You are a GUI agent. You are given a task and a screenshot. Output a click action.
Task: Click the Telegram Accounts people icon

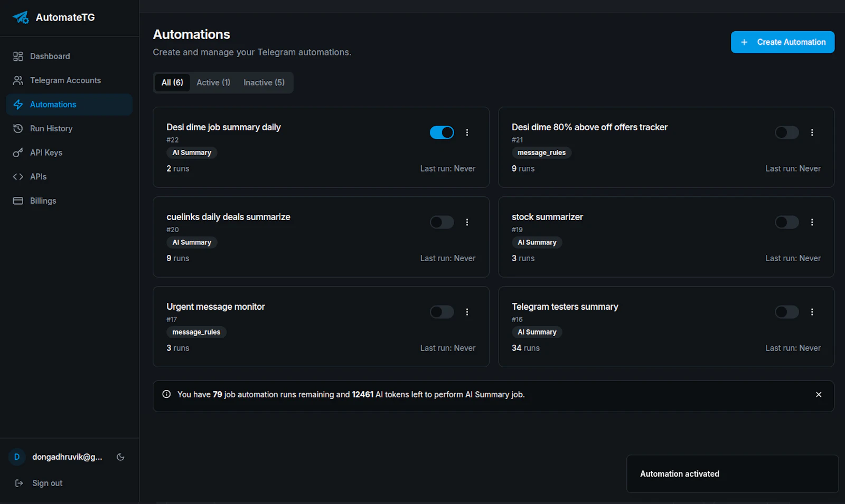click(18, 80)
